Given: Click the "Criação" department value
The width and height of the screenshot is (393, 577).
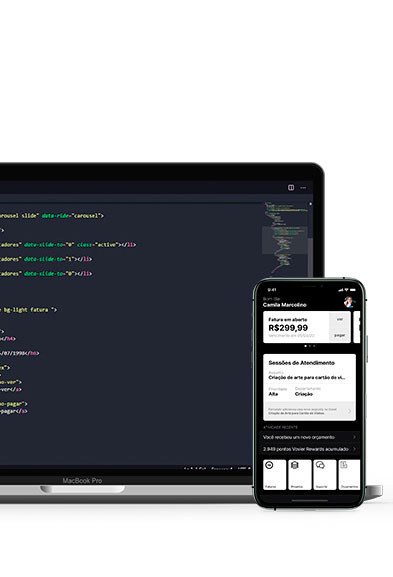Looking at the screenshot, I should (304, 394).
